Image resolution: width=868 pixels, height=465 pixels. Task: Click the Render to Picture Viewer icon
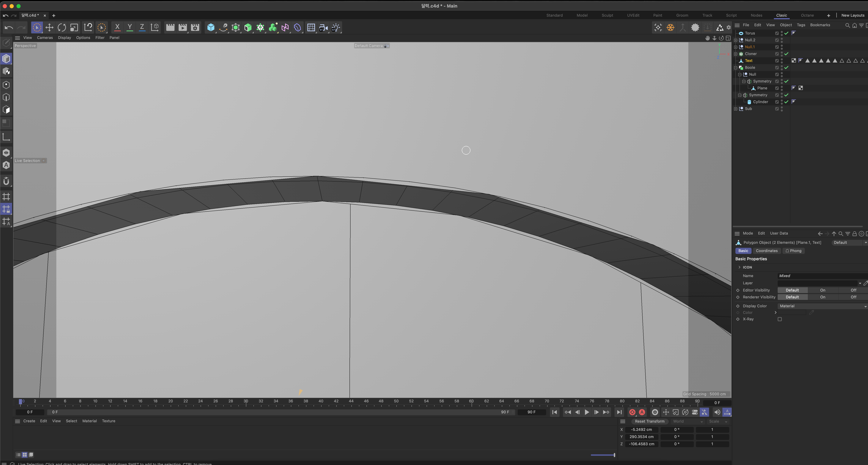pos(182,28)
